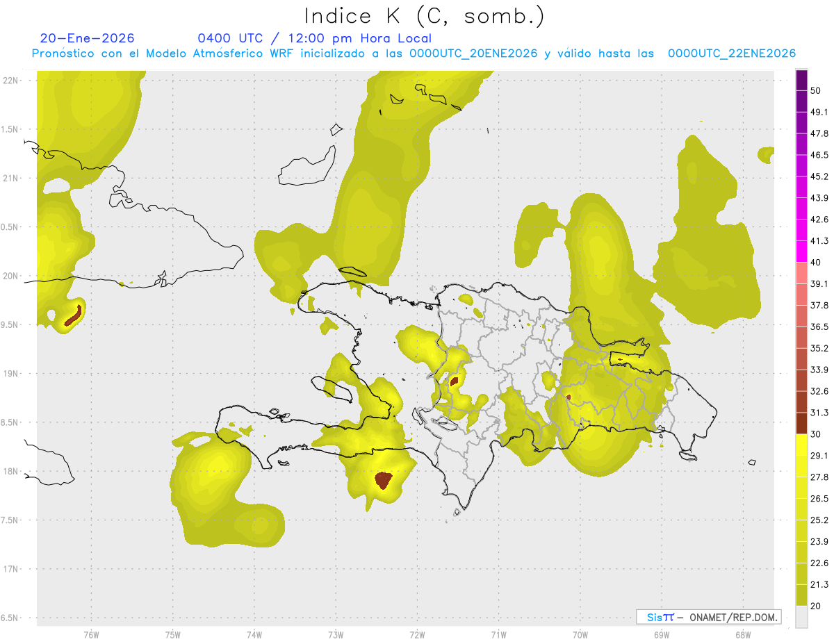Image resolution: width=834 pixels, height=644 pixels.
Task: Click the "6.5N" latitude label
Action: point(10,618)
